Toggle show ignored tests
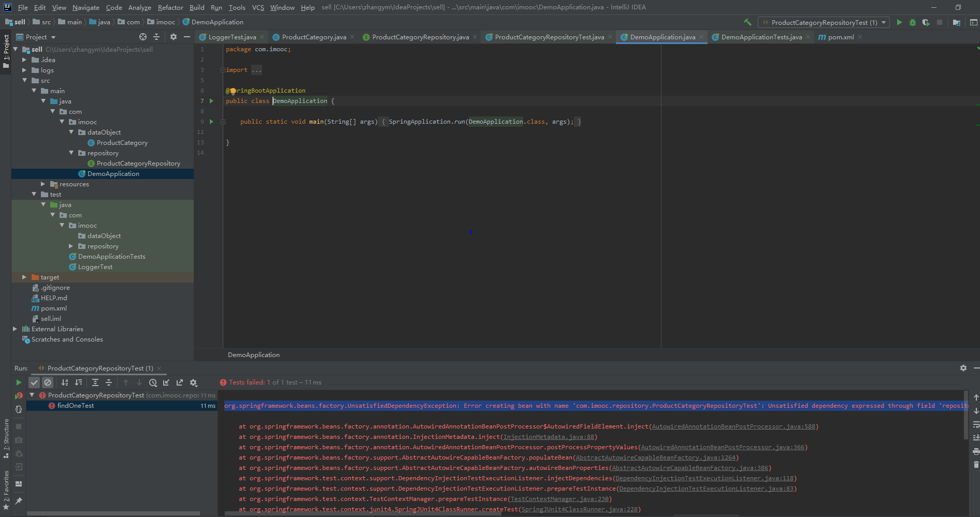Screen dimensions: 980x517 click(x=48, y=382)
